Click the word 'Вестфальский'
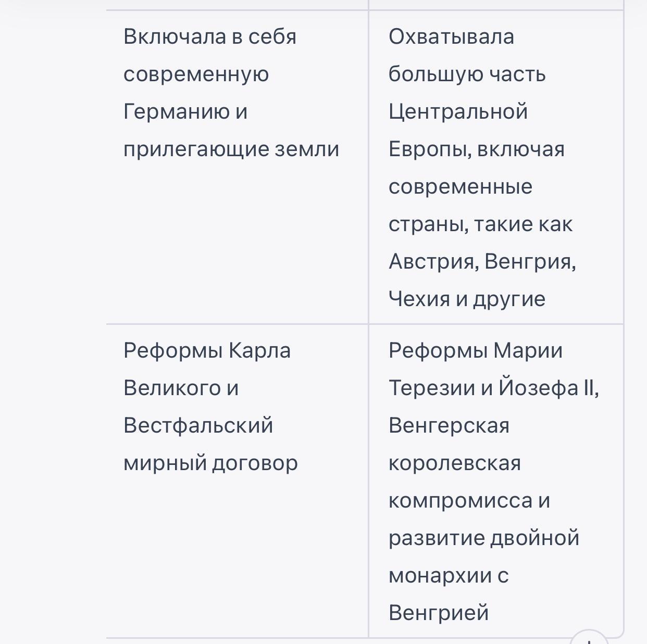This screenshot has width=647, height=644. tap(198, 425)
